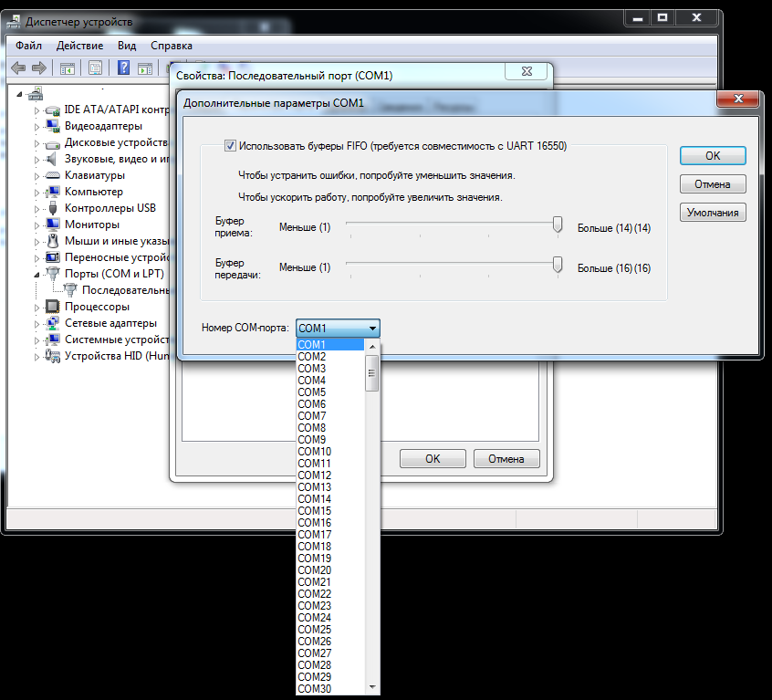Click the Устройства HID icon

pos(52,355)
